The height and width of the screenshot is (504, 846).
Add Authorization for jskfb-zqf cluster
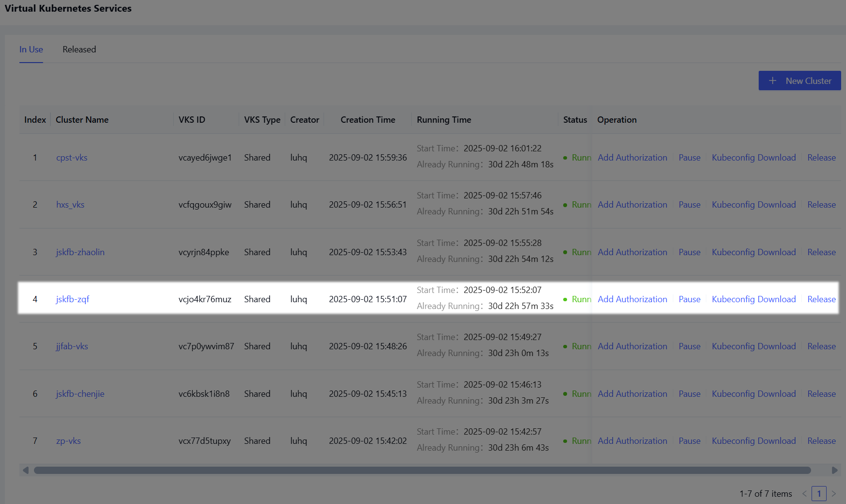(632, 299)
